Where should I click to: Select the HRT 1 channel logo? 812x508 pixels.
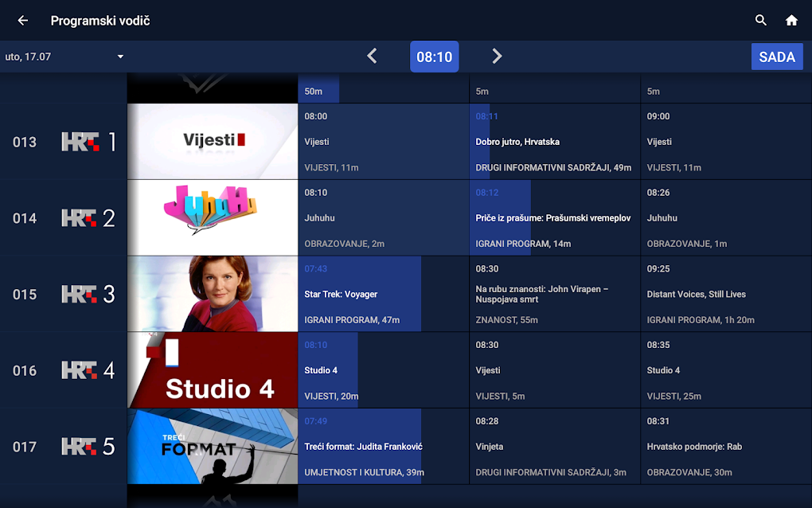pos(88,141)
